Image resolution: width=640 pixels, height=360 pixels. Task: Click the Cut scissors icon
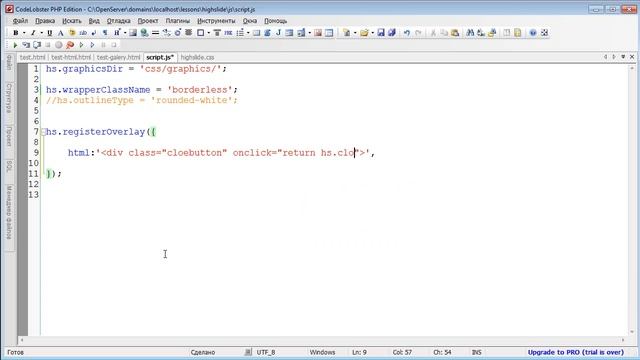click(433, 33)
